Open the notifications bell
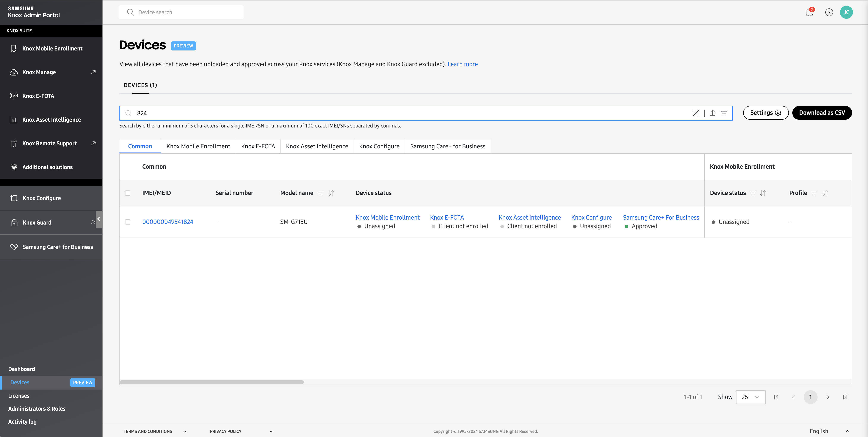This screenshot has height=437, width=868. (809, 13)
